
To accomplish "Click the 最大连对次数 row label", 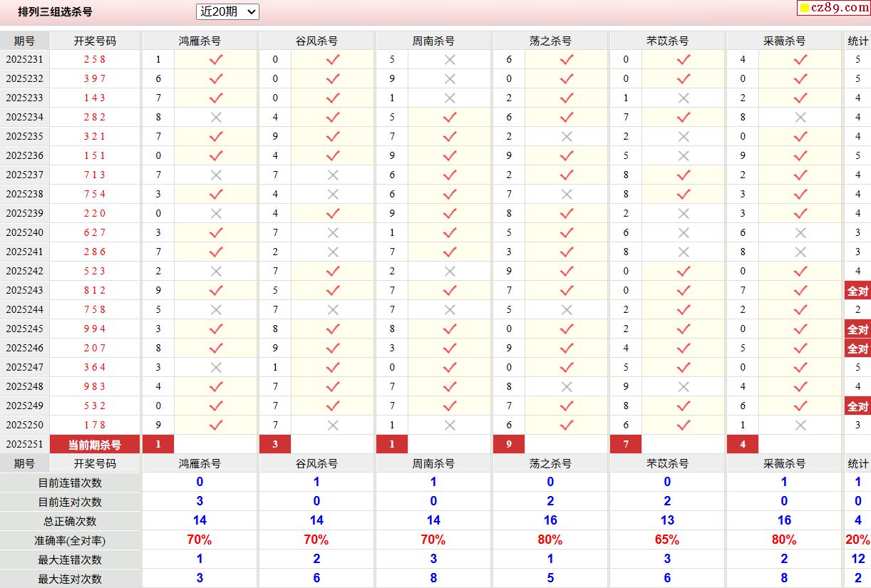I will pyautogui.click(x=70, y=579).
